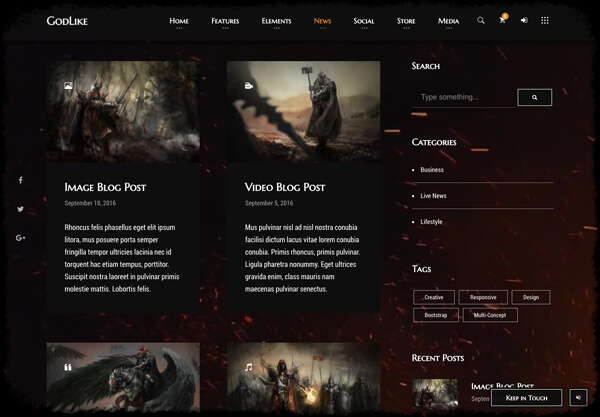Click the Design tag
This screenshot has width=600, height=417.
tap(531, 297)
